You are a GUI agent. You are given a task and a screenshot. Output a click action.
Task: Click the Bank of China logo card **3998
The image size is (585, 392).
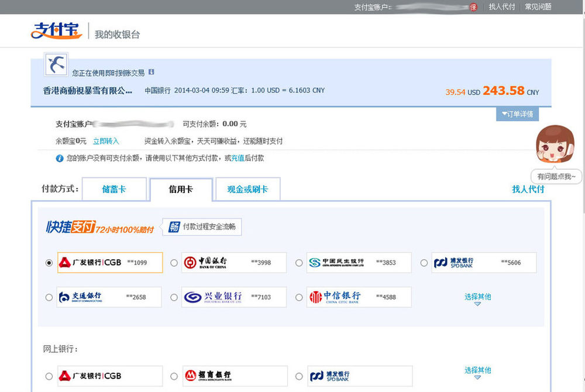(234, 263)
